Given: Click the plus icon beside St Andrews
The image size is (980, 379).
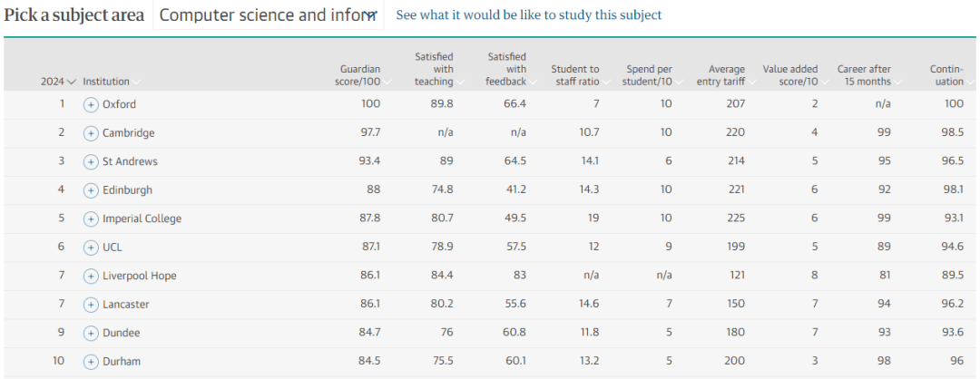Looking at the screenshot, I should 91,161.
